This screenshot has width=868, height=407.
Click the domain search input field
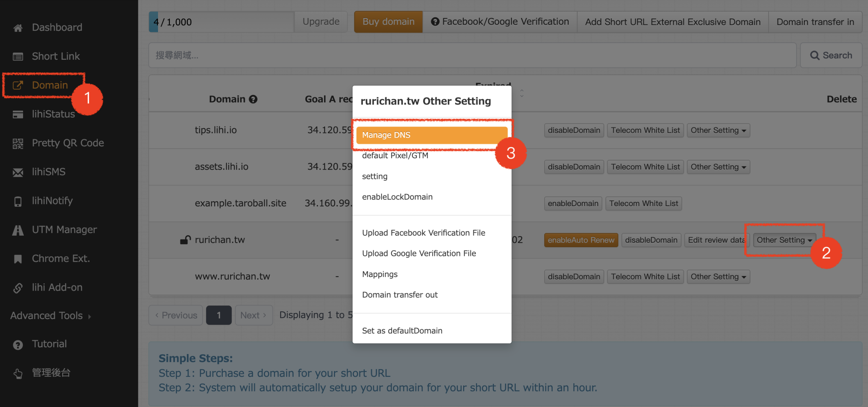(x=472, y=55)
